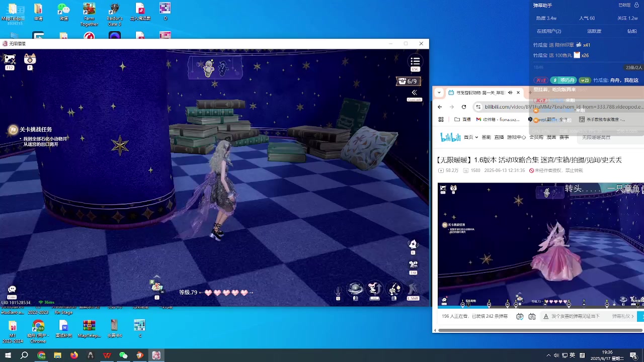The width and height of the screenshot is (644, 362).
Task: Toggle the 英 input language indicator
Action: click(x=573, y=355)
